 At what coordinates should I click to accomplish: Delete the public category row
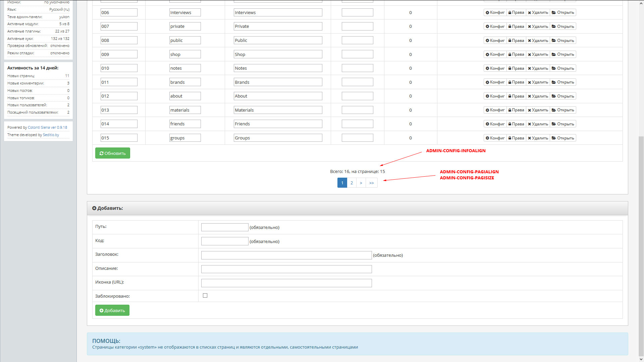[538, 41]
